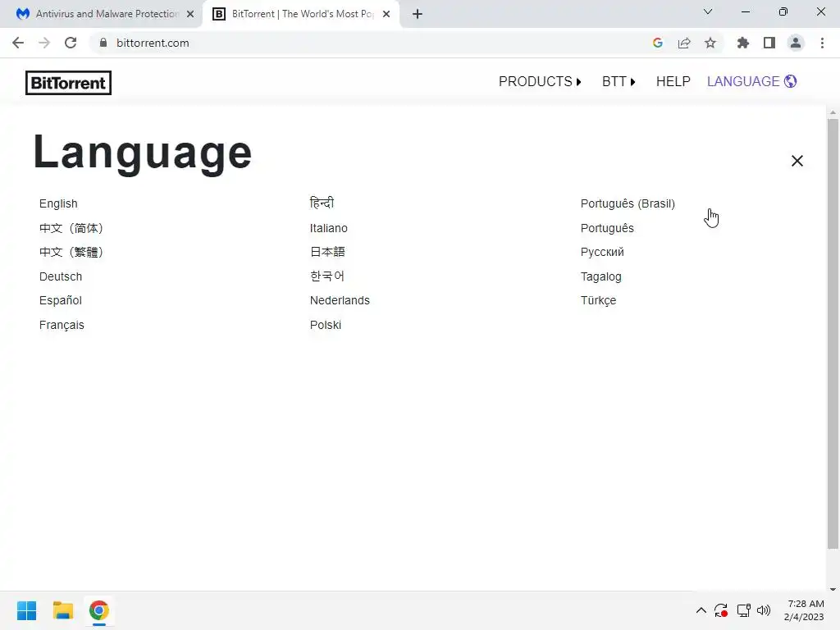
Task: Go back with browser back arrow
Action: [x=18, y=43]
